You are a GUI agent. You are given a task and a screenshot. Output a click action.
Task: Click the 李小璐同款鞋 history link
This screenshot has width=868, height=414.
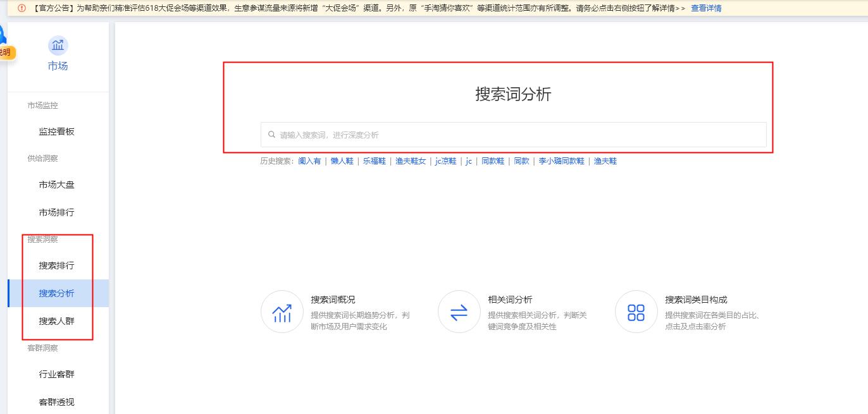coord(561,161)
